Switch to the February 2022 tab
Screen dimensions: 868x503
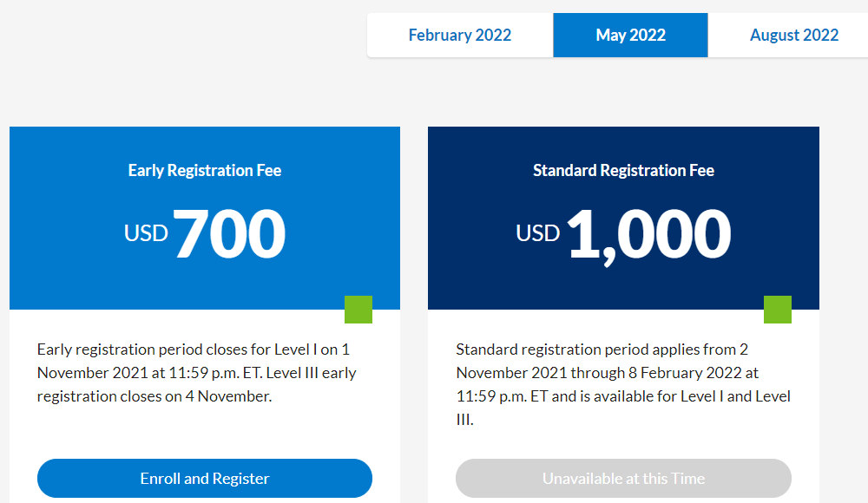459,36
